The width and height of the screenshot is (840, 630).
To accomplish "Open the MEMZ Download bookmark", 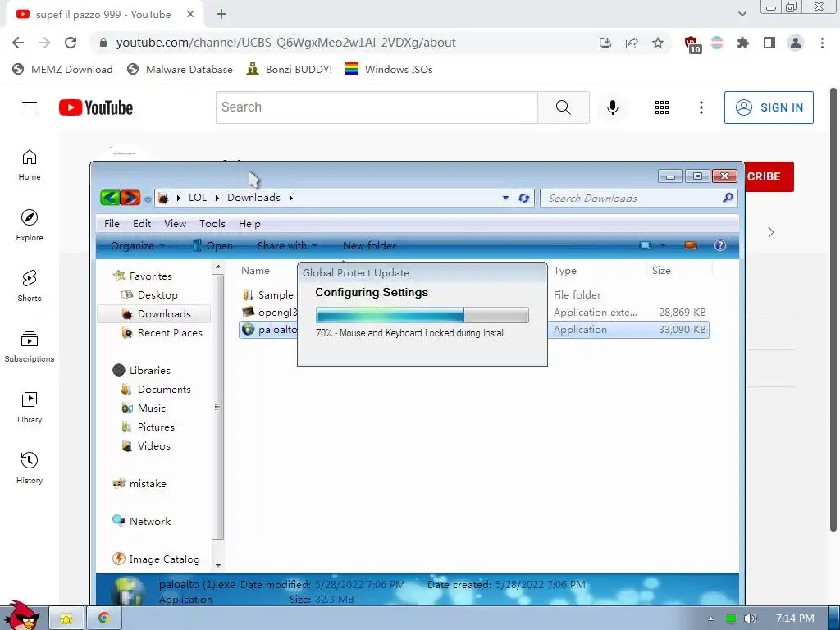I will tap(62, 69).
